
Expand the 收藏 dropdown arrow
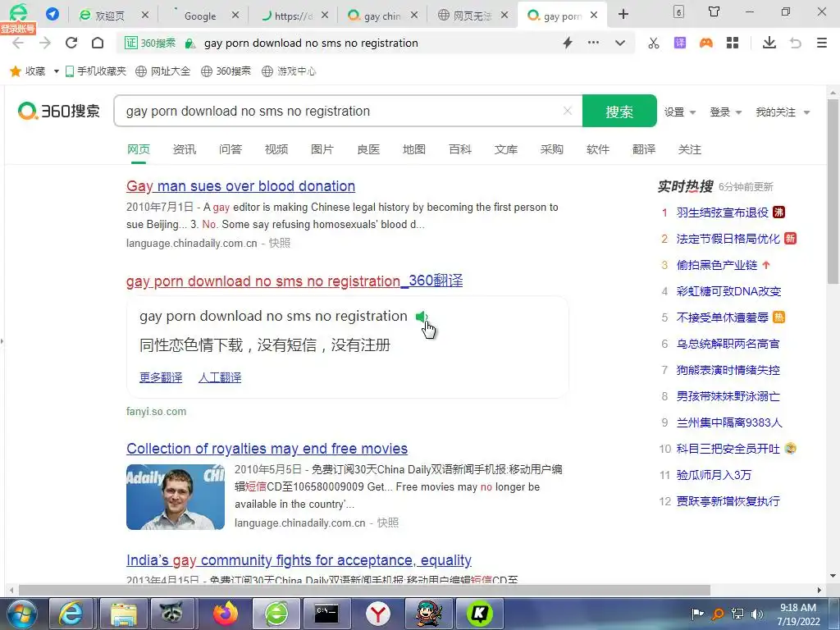coord(57,71)
